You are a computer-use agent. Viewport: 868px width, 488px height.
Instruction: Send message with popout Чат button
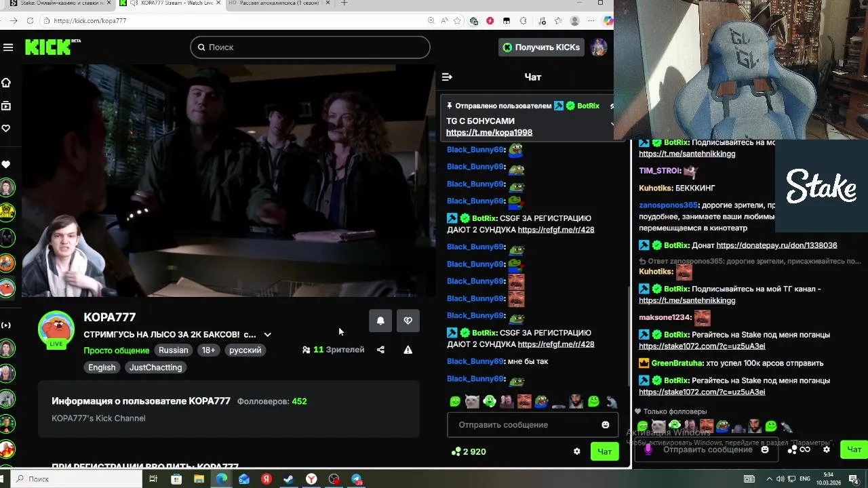click(x=854, y=449)
